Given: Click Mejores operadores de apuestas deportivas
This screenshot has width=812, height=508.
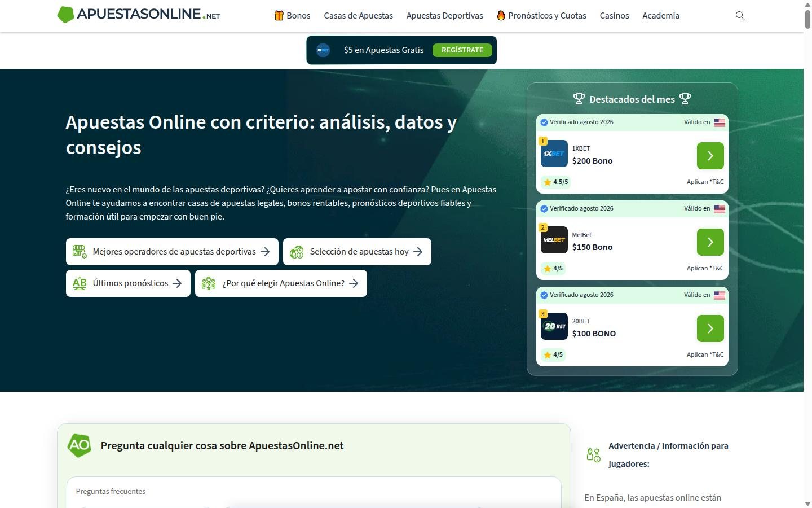Looking at the screenshot, I should (x=172, y=252).
